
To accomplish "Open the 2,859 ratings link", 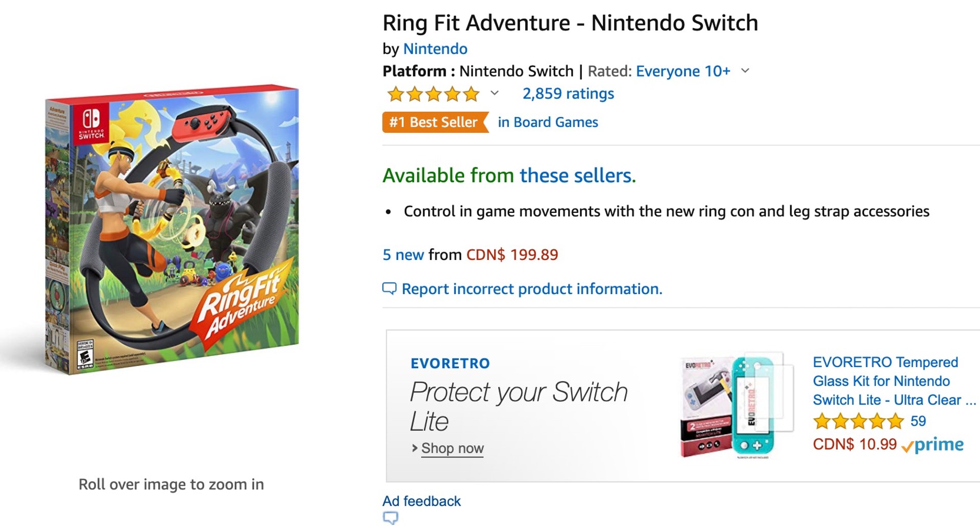I will click(x=568, y=93).
